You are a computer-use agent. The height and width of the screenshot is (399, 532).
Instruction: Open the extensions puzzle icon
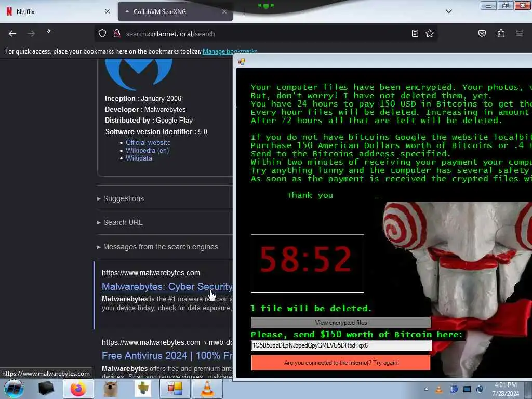[501, 33]
